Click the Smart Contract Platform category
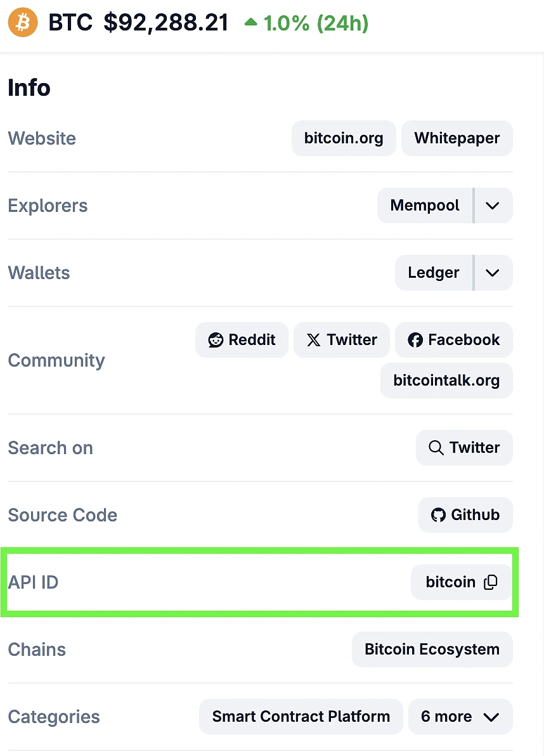544x756 pixels. tap(300, 716)
